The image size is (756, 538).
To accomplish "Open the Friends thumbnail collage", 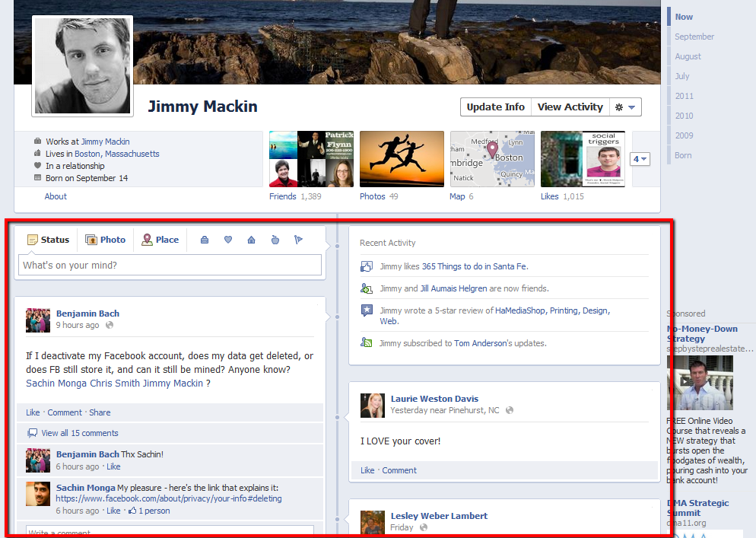I will (x=311, y=159).
